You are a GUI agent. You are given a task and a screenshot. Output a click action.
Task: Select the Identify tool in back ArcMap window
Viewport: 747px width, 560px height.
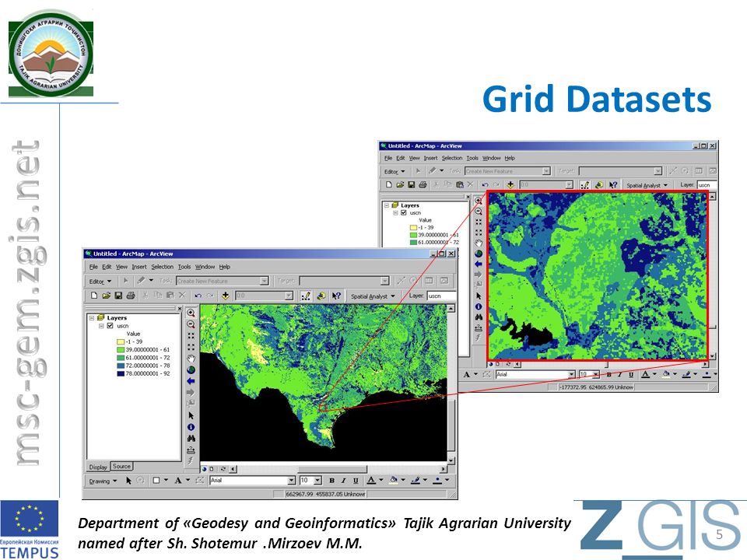[x=479, y=306]
